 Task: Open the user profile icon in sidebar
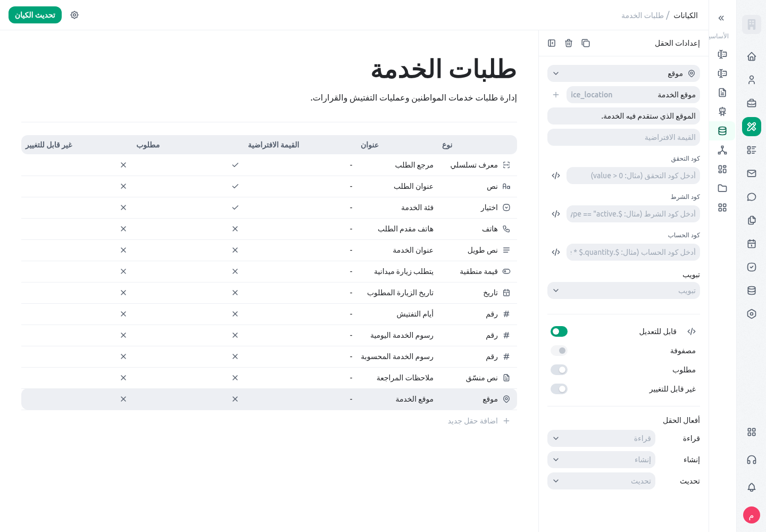coord(752,80)
